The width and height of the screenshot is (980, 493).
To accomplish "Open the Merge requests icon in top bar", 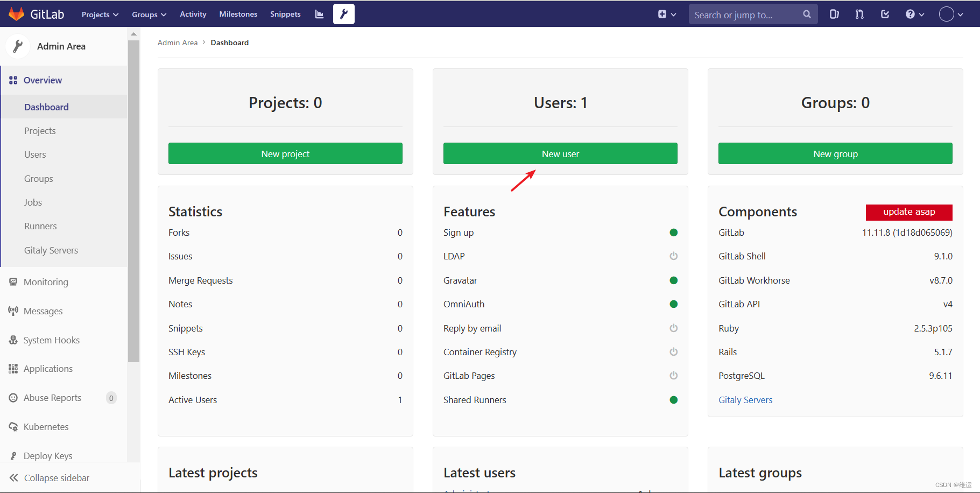I will pos(859,15).
